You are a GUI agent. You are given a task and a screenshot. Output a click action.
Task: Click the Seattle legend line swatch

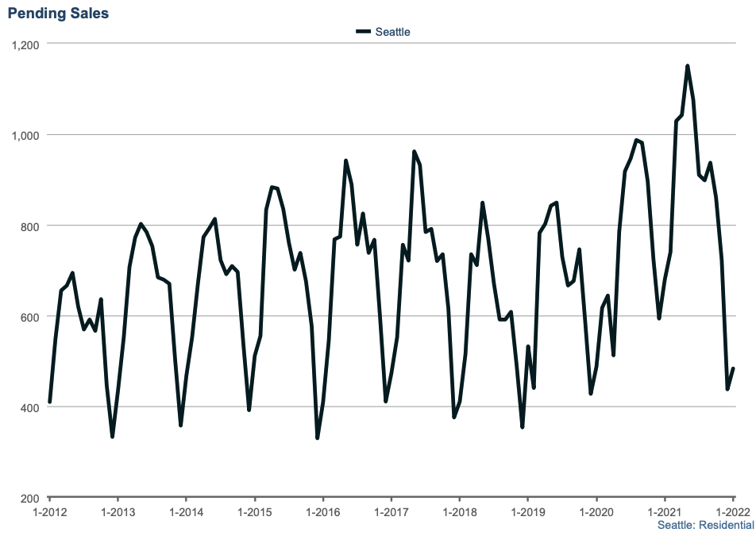coord(364,32)
